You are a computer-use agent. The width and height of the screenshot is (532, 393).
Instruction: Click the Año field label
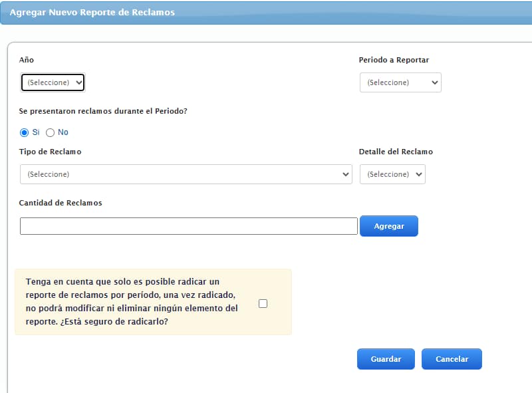point(27,60)
